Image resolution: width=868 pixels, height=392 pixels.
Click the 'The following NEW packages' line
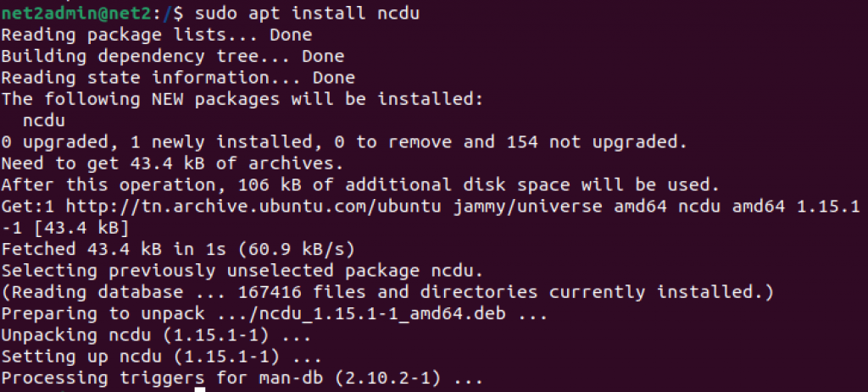click(x=242, y=99)
